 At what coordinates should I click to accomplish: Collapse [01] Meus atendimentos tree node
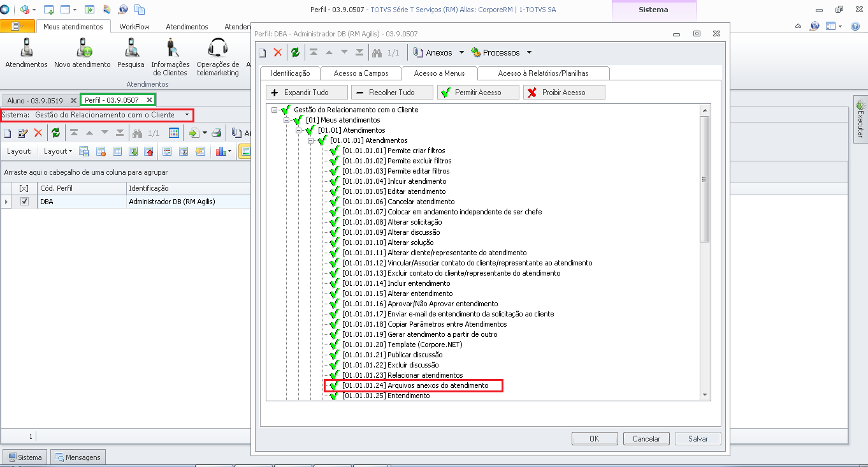286,120
